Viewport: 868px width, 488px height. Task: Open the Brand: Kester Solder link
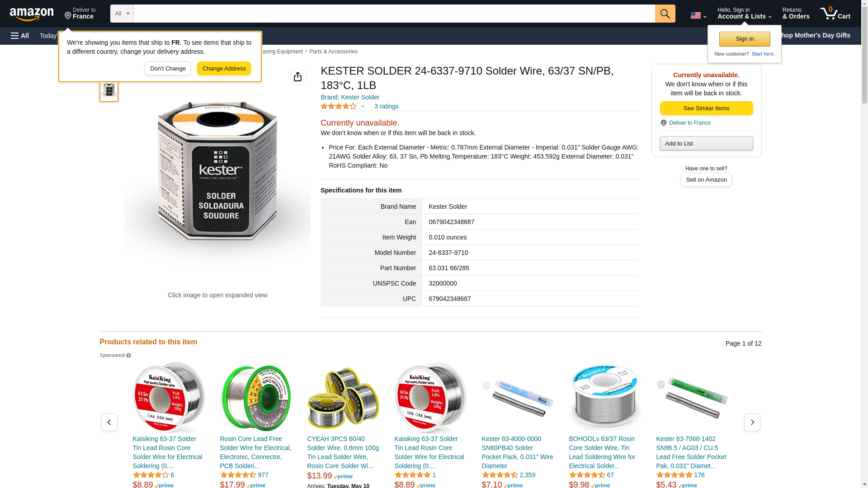point(350,97)
